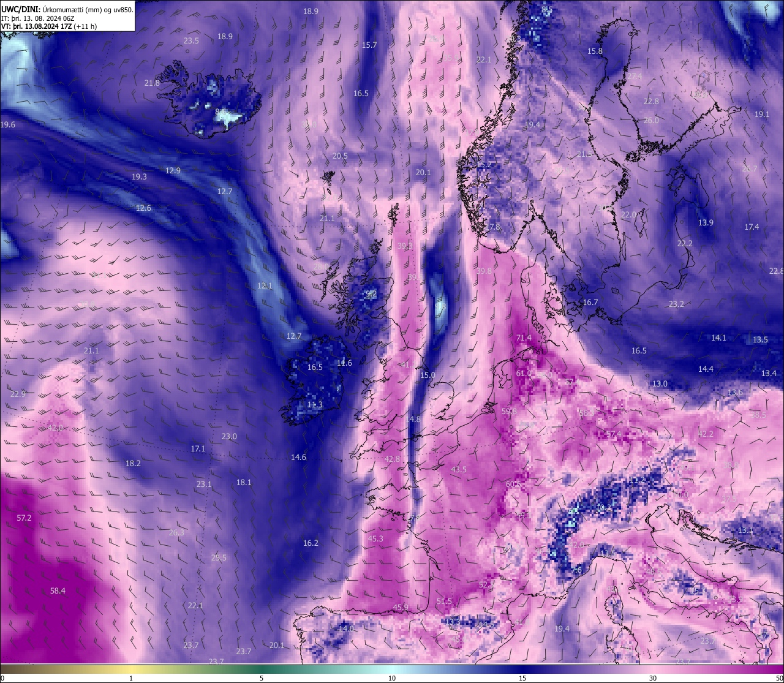784x683 pixels.
Task: Click the value 57.2 on the map
Action: pos(24,518)
